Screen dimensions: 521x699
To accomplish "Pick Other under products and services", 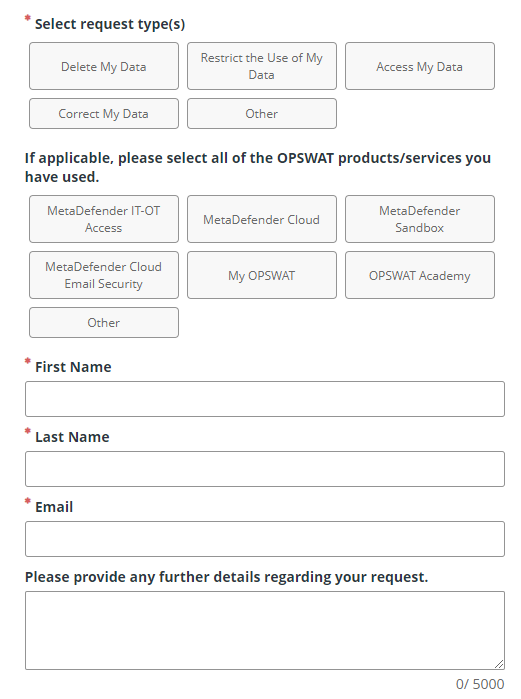I will tap(104, 322).
